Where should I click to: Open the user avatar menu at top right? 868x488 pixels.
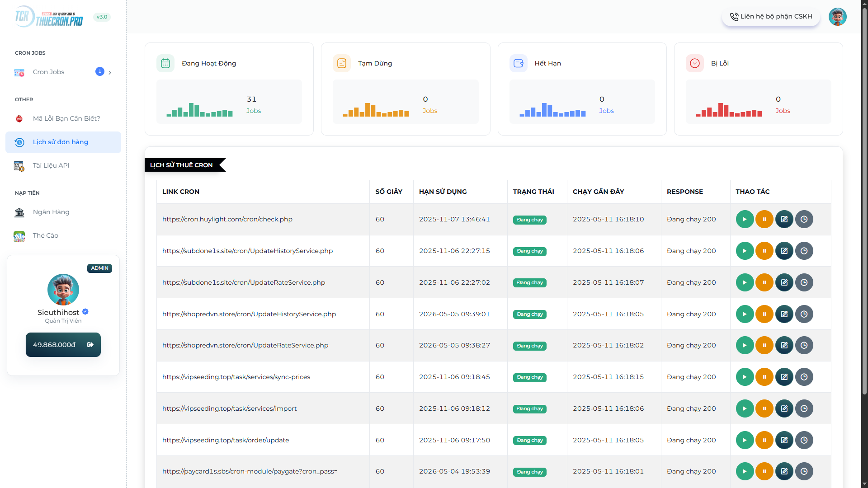(x=838, y=16)
